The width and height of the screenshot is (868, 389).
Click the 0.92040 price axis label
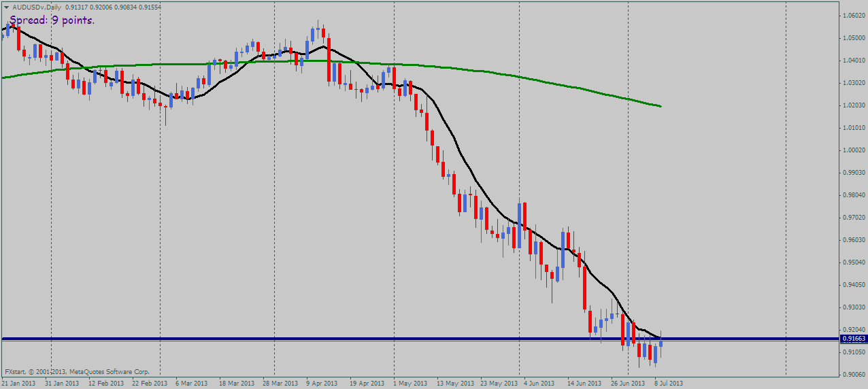[854, 330]
